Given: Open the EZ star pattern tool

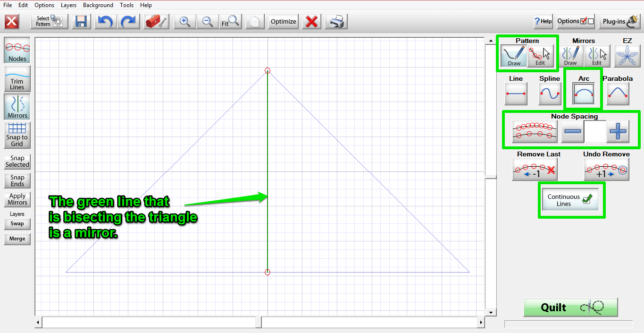Looking at the screenshot, I should click(627, 56).
